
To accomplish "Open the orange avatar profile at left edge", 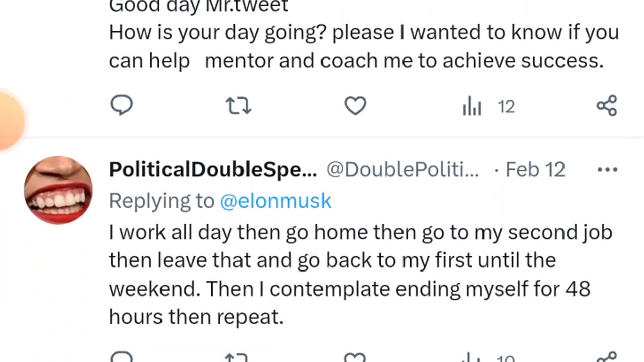I will pos(9,121).
